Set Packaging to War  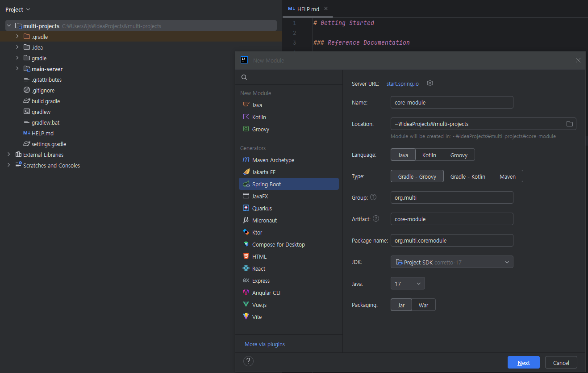coord(423,305)
